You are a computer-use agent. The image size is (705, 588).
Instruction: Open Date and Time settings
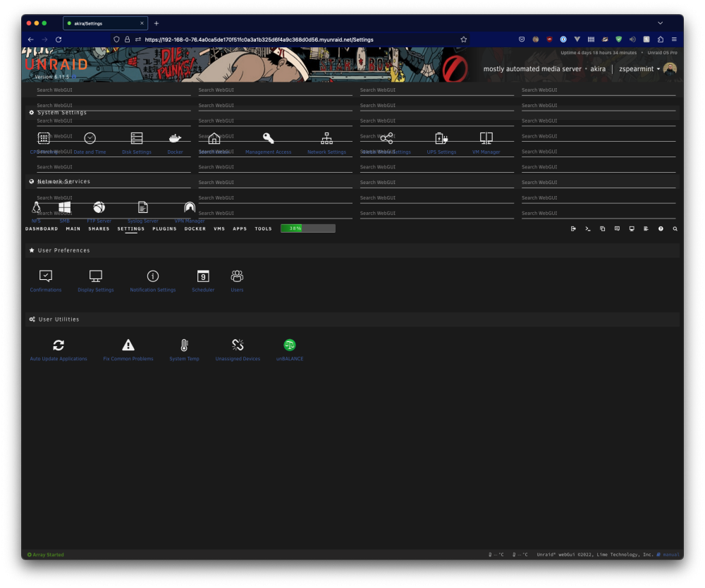(x=90, y=138)
